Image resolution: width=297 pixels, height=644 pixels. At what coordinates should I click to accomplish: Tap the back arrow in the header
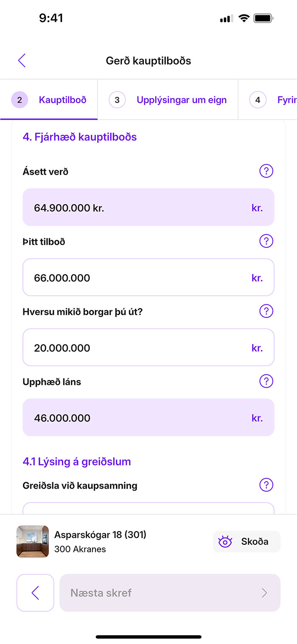22,61
